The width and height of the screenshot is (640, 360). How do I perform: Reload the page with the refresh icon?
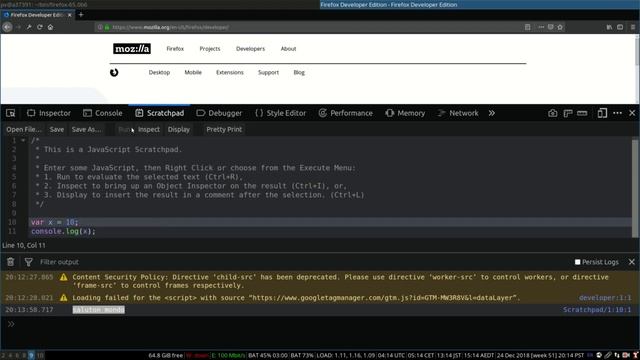click(40, 27)
